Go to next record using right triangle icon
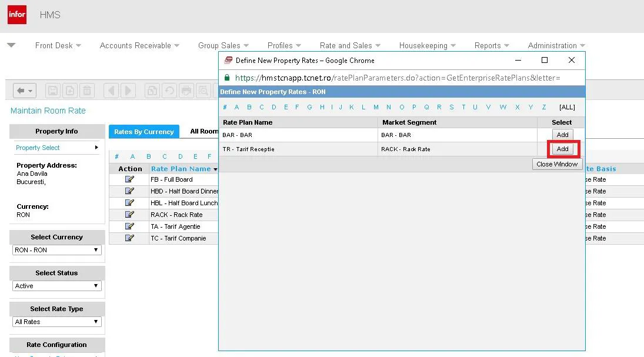The image size is (644, 357). 128,91
